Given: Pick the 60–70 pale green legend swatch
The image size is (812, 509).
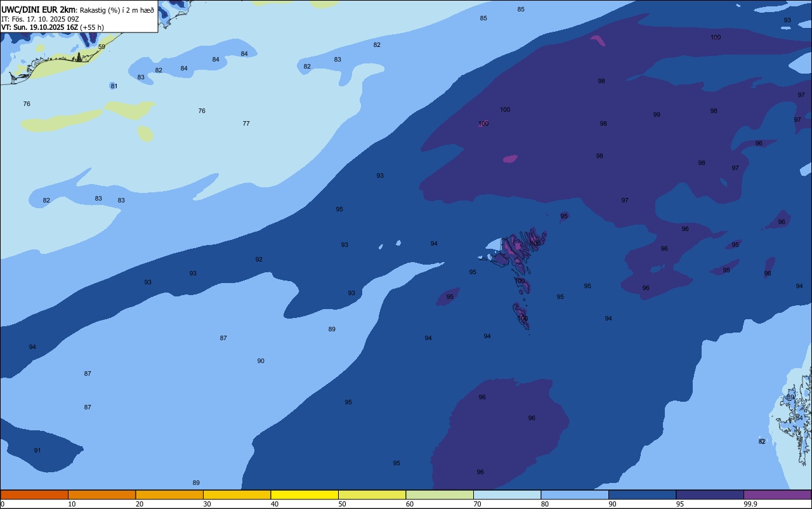Looking at the screenshot, I should pos(440,494).
